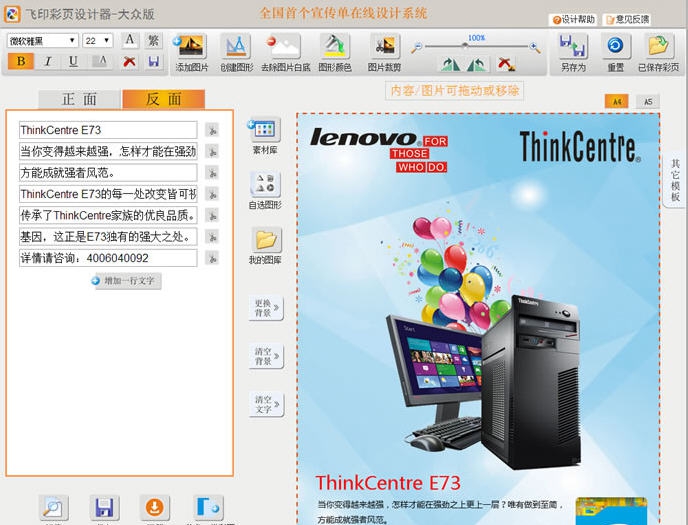Expand the Other Templates (其它模板) side panel
Image resolution: width=688 pixels, height=525 pixels.
(x=675, y=180)
